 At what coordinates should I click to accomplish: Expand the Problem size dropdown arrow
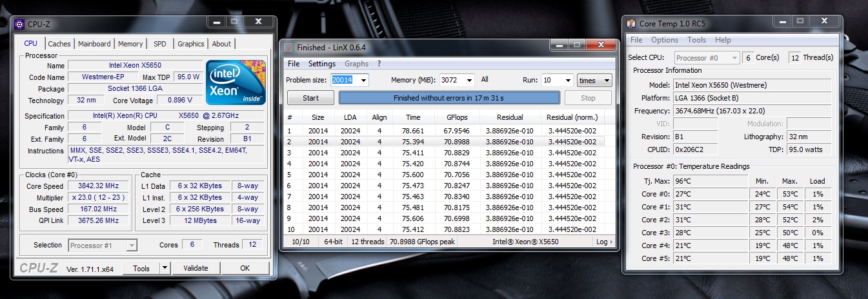point(363,80)
